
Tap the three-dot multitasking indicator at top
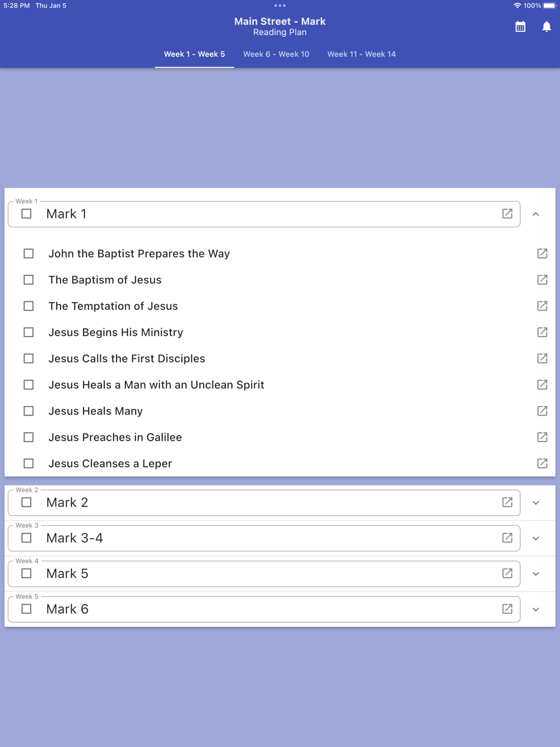click(280, 6)
